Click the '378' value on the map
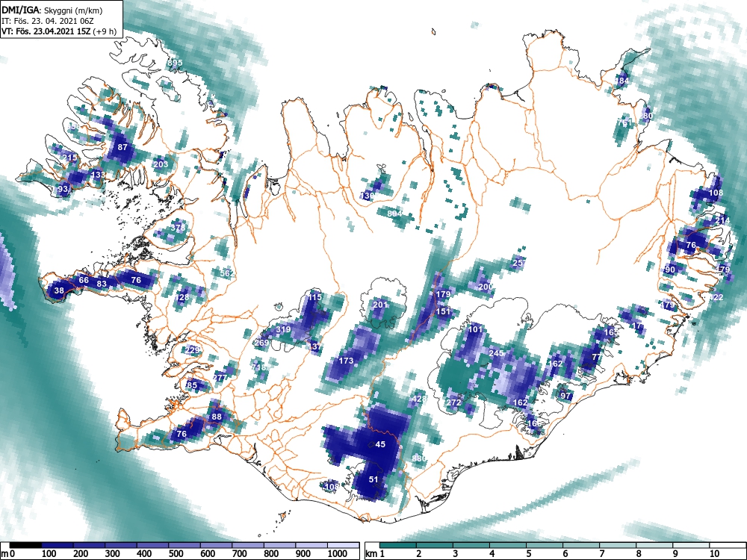This screenshot has height=560, width=747. pos(178,228)
